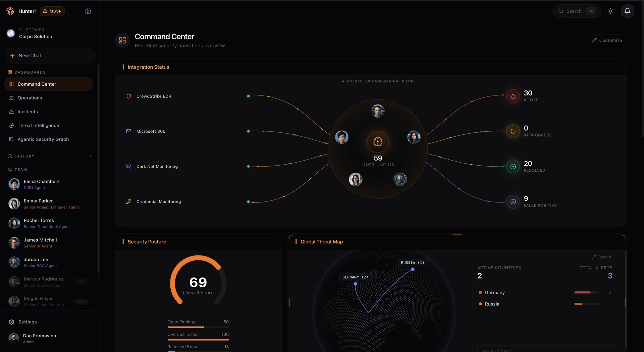Click the 59 alerts last 30D count
Viewport: 644px width, 352px height.
378,158
